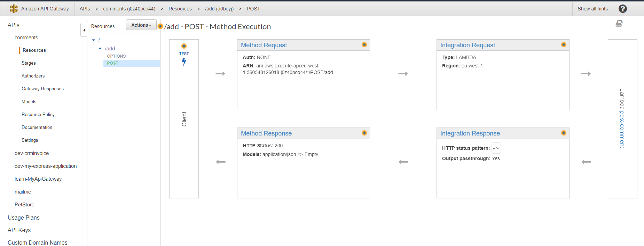Open the Actions dropdown menu
The height and width of the screenshot is (246, 644).
141,25
